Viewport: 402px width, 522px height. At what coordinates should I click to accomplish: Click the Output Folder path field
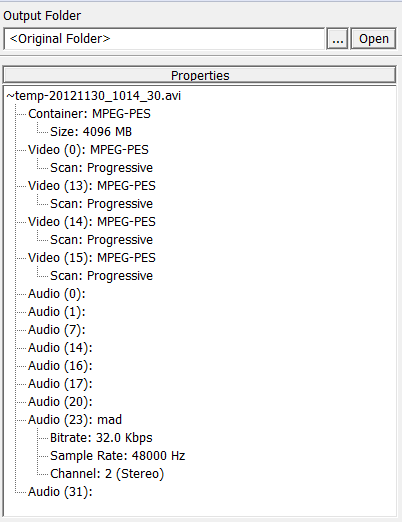[x=164, y=39]
